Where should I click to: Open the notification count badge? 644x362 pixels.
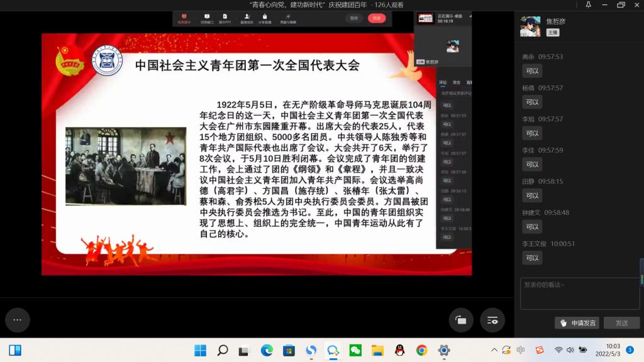pos(630,350)
